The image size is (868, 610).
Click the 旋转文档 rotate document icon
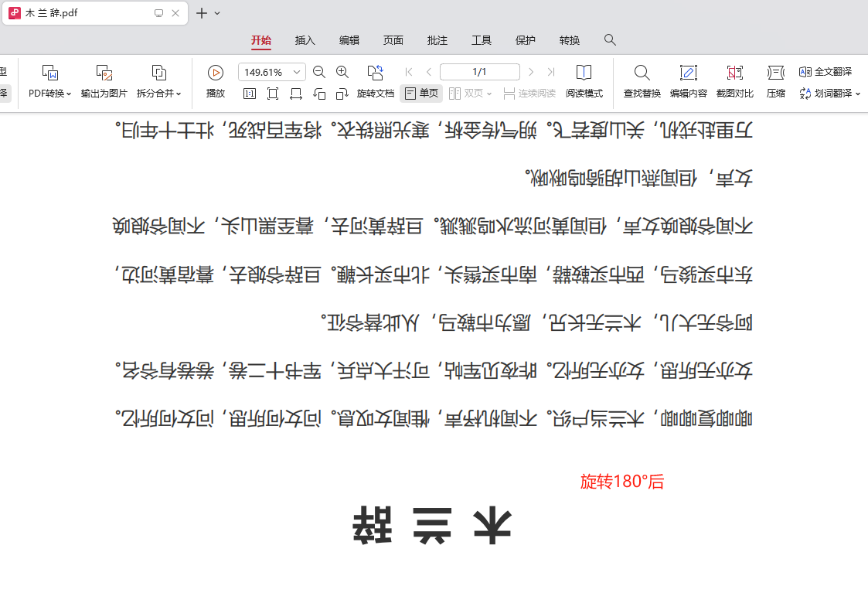tap(376, 73)
